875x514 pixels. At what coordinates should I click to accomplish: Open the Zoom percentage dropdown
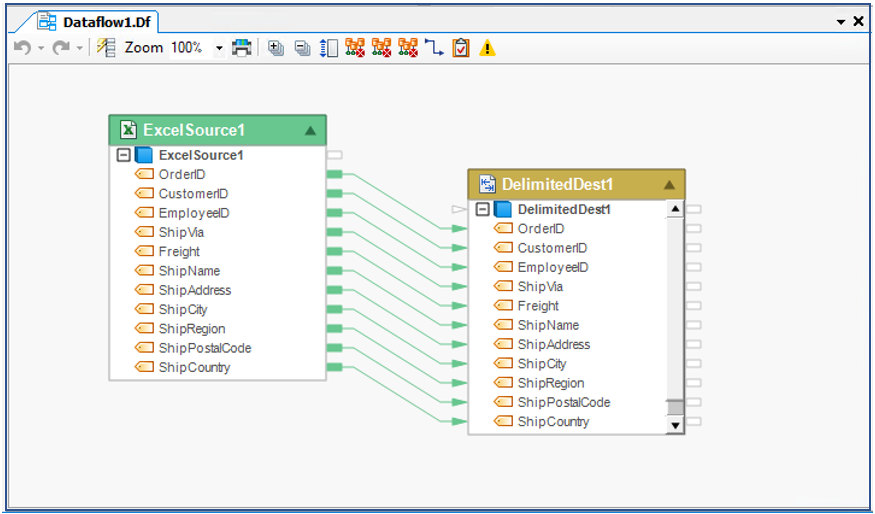pyautogui.click(x=219, y=48)
